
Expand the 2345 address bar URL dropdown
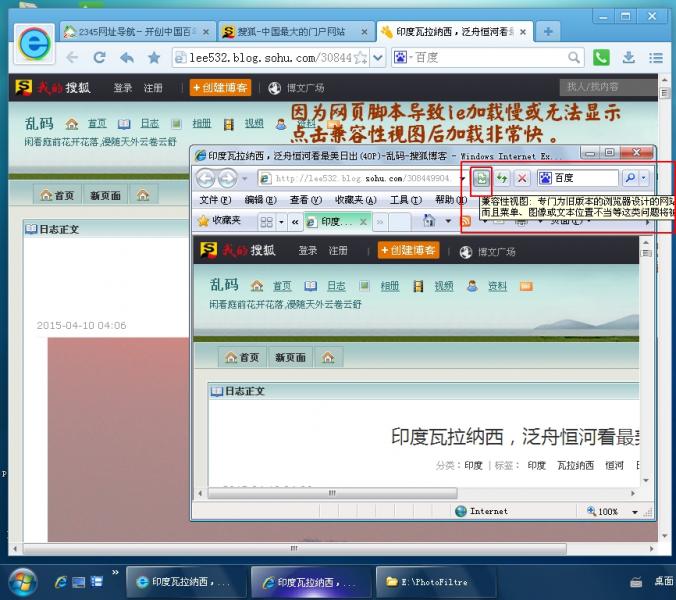pyautogui.click(x=378, y=57)
